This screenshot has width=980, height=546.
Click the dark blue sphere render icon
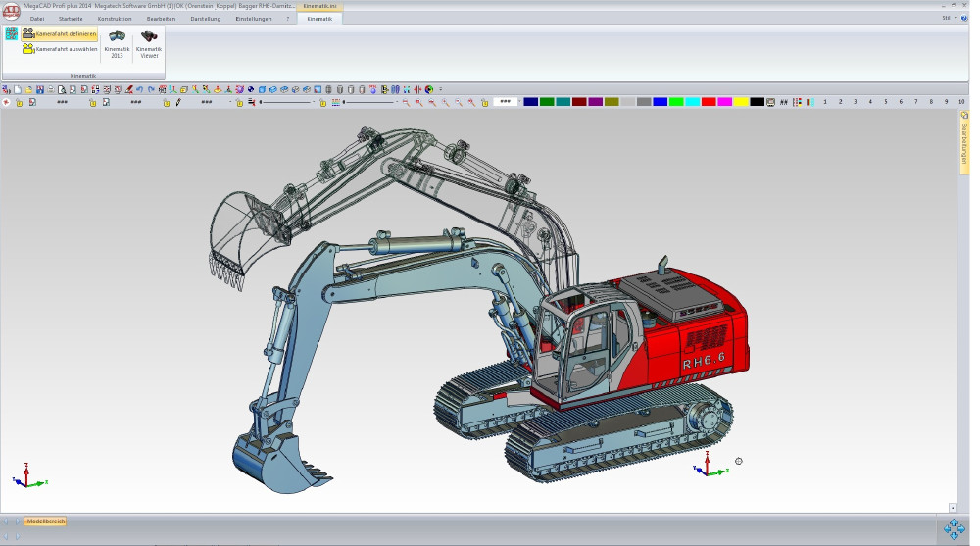coord(251,89)
